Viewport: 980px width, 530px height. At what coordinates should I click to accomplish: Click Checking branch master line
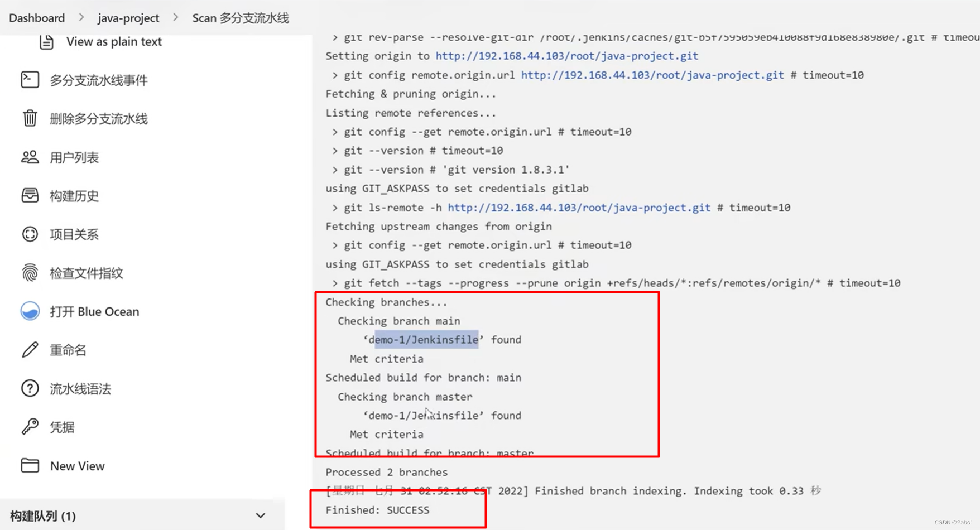[x=405, y=397]
